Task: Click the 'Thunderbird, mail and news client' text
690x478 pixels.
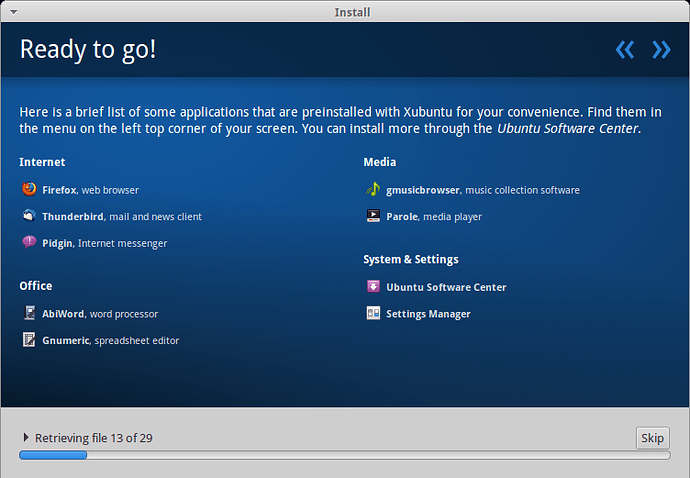Action: click(122, 217)
